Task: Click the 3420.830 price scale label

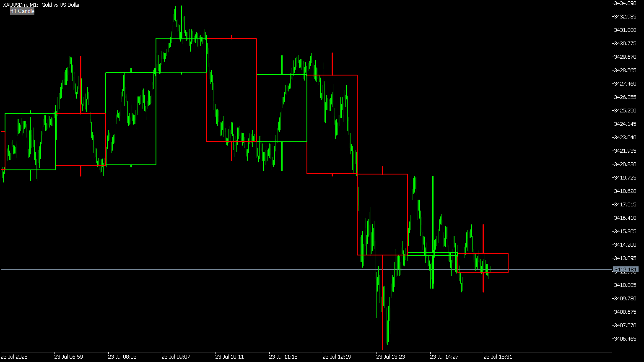Action: click(x=625, y=164)
